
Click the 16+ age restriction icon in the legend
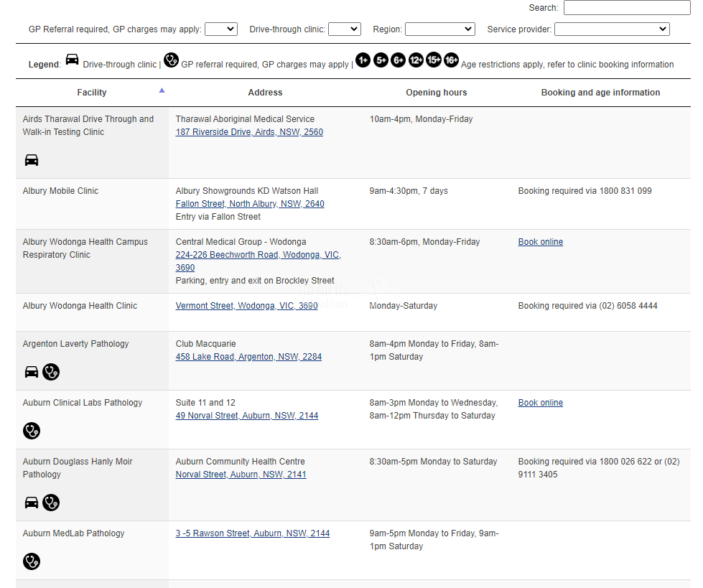pyautogui.click(x=451, y=60)
